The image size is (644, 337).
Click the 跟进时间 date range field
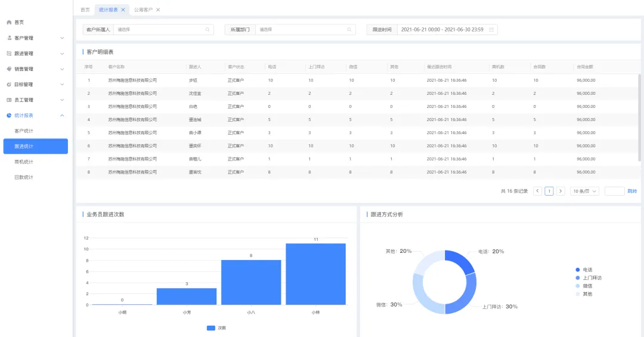pyautogui.click(x=447, y=30)
